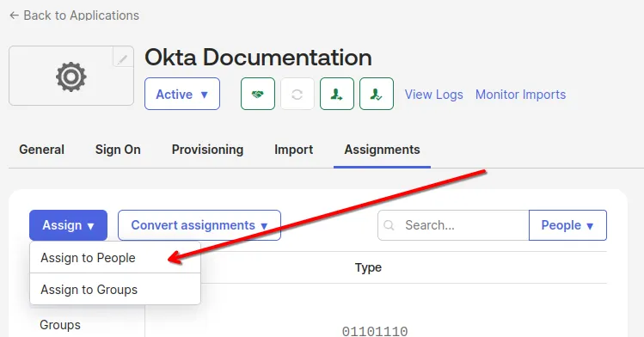Click the Type column header
The height and width of the screenshot is (337, 644).
tap(368, 267)
